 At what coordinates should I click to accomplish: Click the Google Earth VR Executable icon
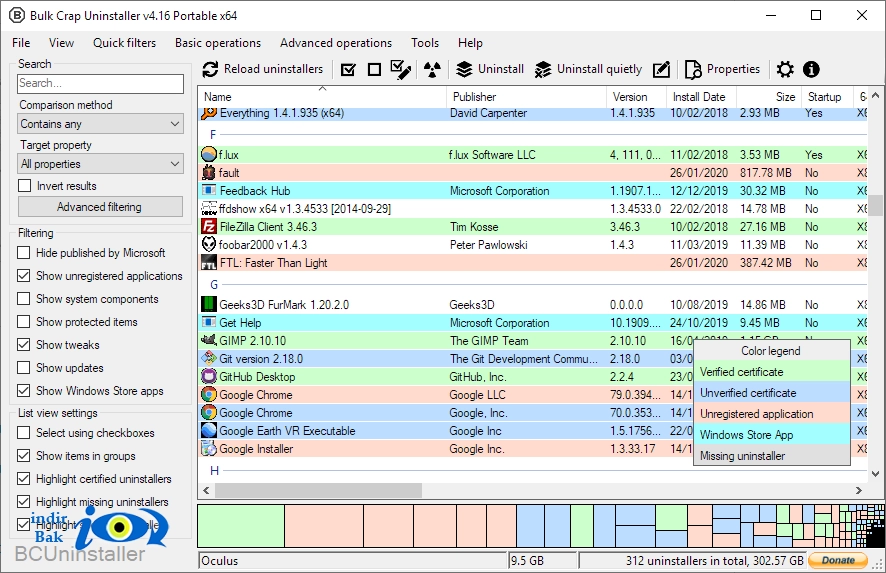click(x=209, y=431)
